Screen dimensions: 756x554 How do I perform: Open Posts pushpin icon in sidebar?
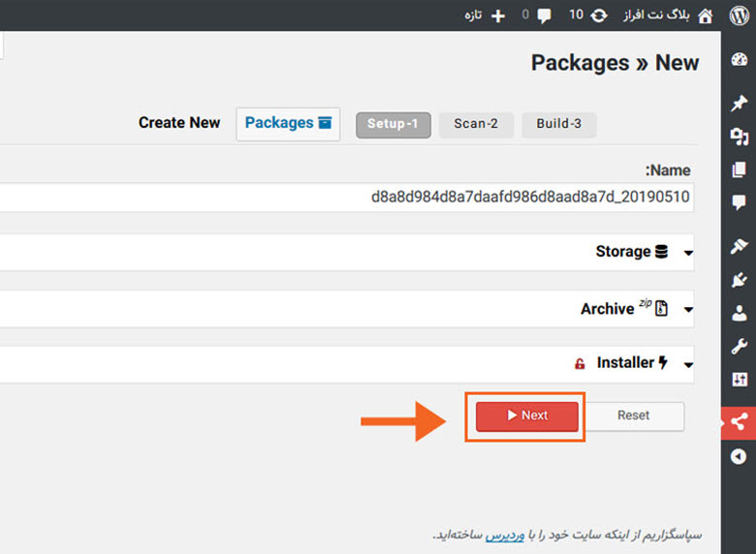(740, 103)
